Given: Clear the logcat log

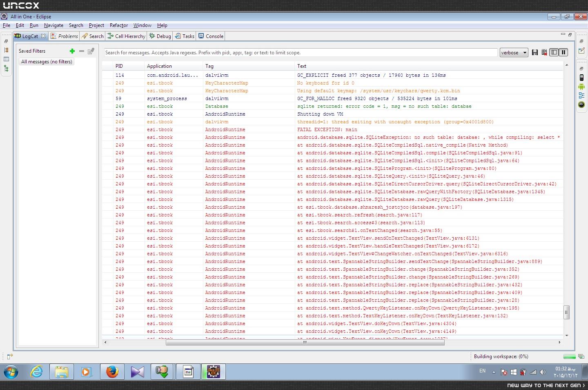Looking at the screenshot, I should (x=544, y=52).
